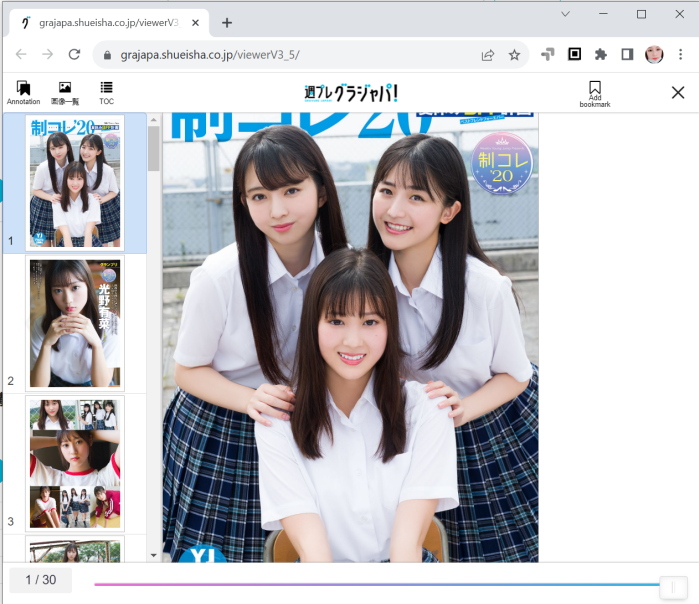The width and height of the screenshot is (699, 604).
Task: Click the extension icon left of the square frame
Action: 548,54
